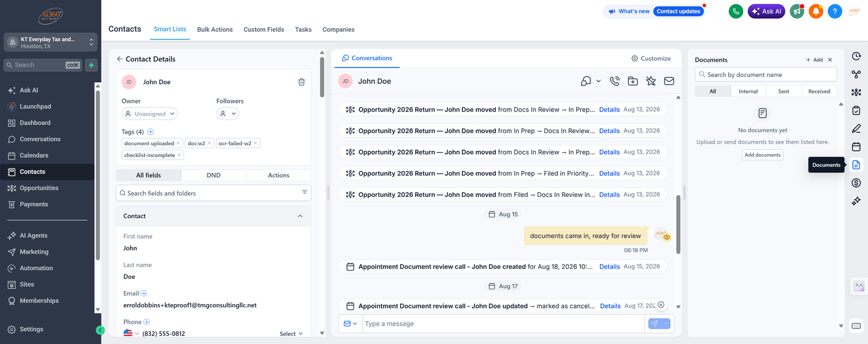Collapse the Contact section chevron
The width and height of the screenshot is (868, 344).
[x=300, y=216]
